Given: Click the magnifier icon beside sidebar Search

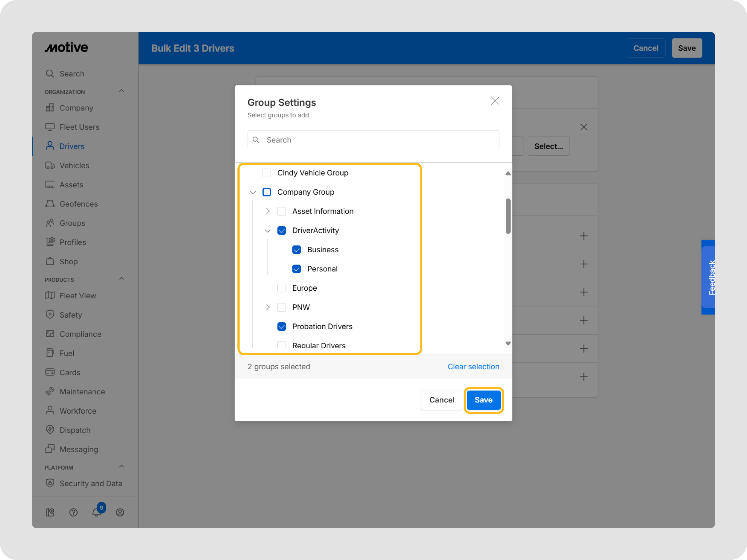Looking at the screenshot, I should pos(50,74).
